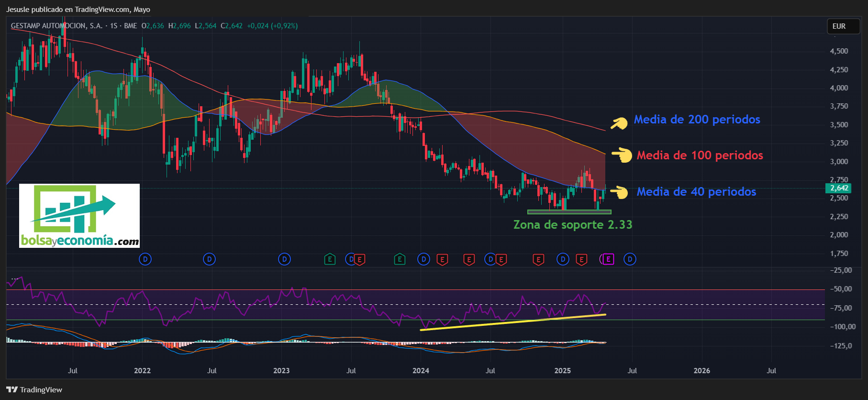Click the GESTAMP AUTOMOCION, S.A. symbol title
The image size is (868, 400).
[x=56, y=26]
